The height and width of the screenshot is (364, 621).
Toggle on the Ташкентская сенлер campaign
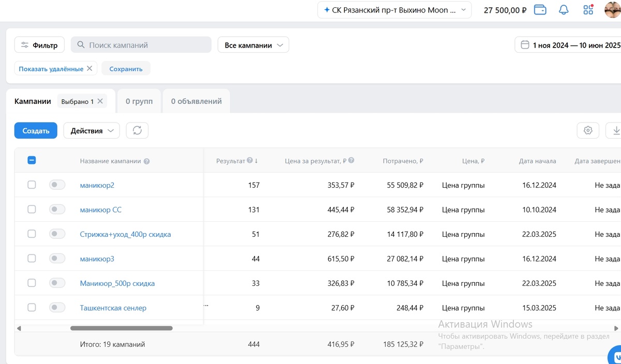(57, 308)
